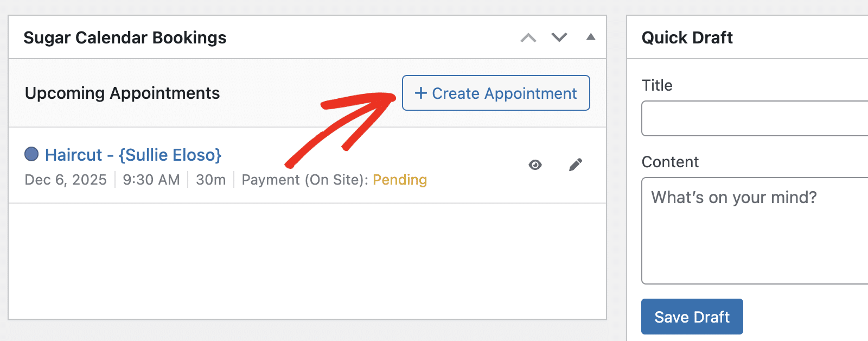Screen dimensions: 868x341
Task: Click the blue status dot beside Haircut
Action: tap(33, 155)
